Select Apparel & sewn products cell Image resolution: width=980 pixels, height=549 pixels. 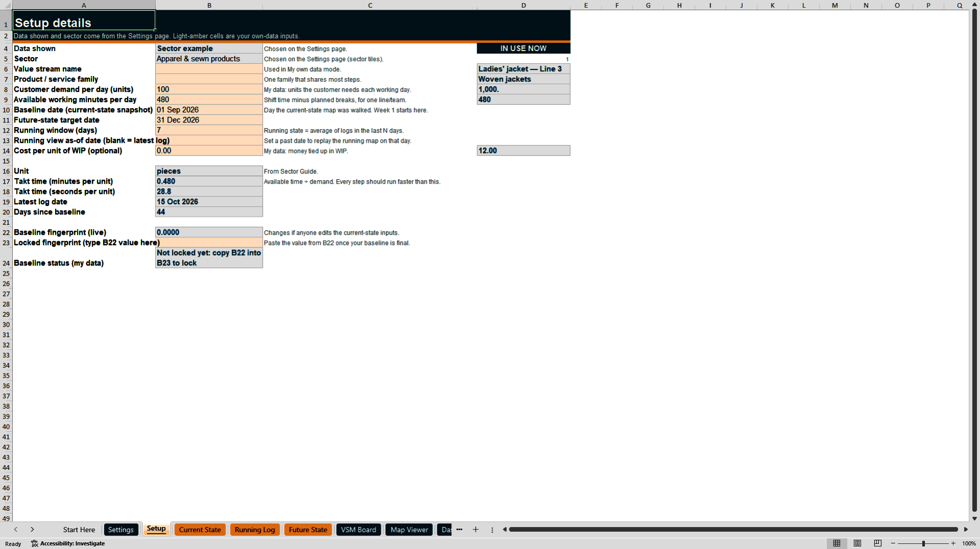[x=209, y=59]
